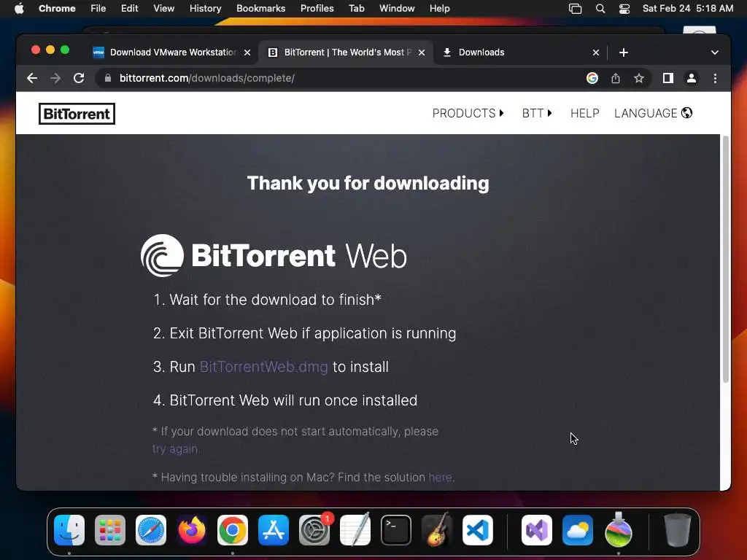Click the Thank you for downloading heading
747x560 pixels.
pos(368,183)
